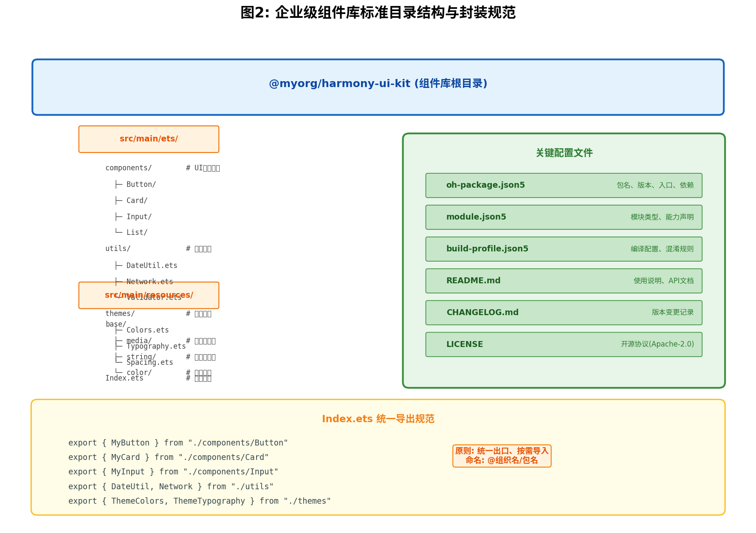Click the Colors.ets file entry

pyautogui.click(x=147, y=330)
